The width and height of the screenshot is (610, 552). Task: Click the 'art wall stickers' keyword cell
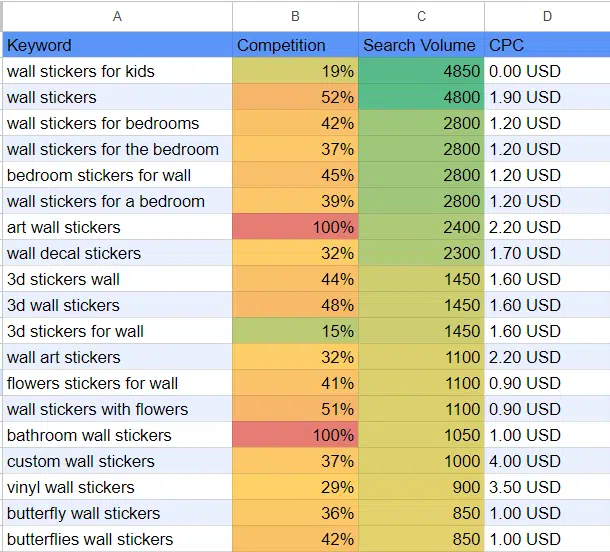coord(117,227)
